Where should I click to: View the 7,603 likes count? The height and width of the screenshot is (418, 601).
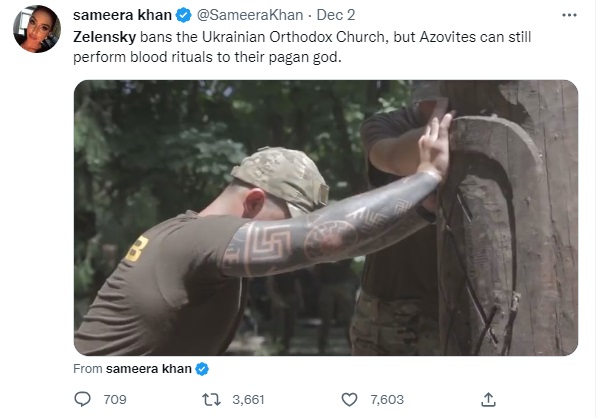387,400
